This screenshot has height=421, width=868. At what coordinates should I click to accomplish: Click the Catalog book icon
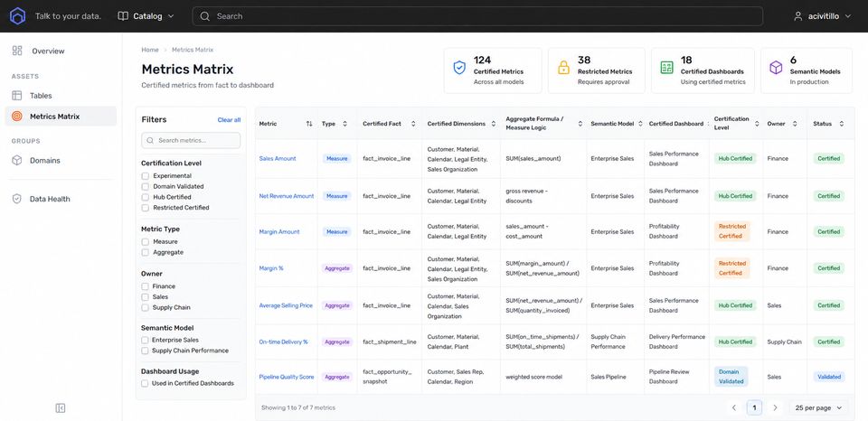pyautogui.click(x=123, y=16)
